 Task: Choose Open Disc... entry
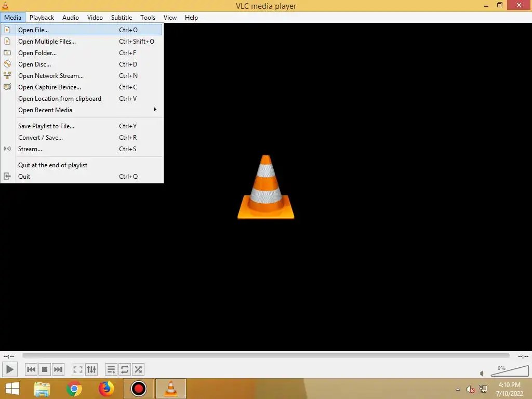[82, 64]
